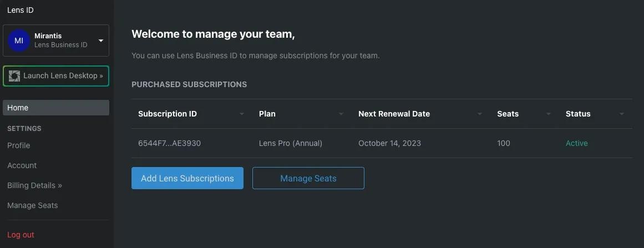644x248 pixels.
Task: Click the Active status label
Action: click(x=576, y=143)
